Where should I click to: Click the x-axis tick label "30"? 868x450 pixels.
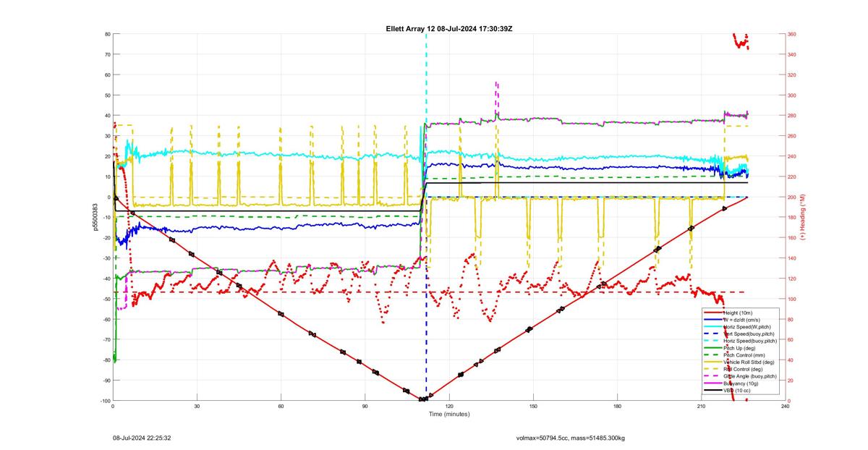(x=197, y=407)
